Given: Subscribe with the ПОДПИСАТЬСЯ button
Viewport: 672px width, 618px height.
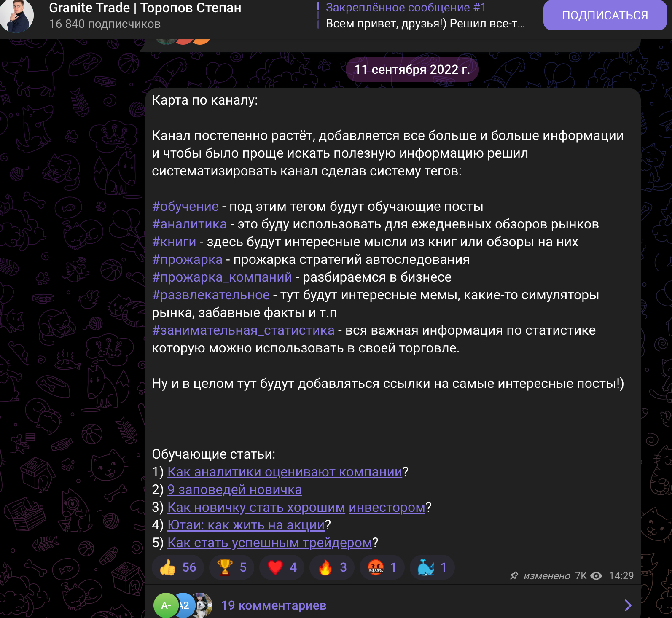Looking at the screenshot, I should pyautogui.click(x=605, y=15).
